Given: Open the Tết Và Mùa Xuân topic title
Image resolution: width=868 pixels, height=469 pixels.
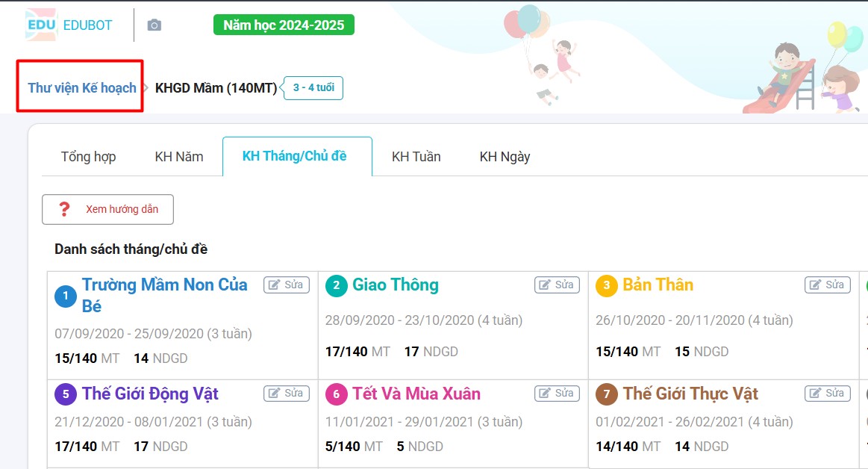Looking at the screenshot, I should [x=416, y=394].
